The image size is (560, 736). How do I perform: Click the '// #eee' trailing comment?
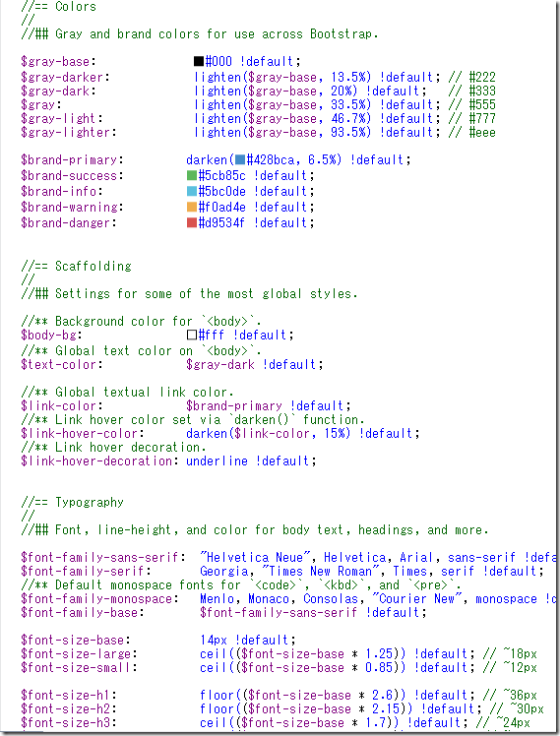click(471, 133)
